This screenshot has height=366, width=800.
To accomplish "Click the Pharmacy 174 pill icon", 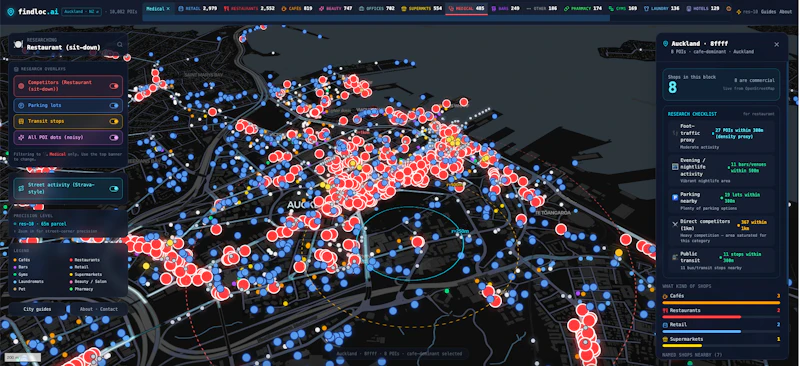I will click(x=567, y=9).
